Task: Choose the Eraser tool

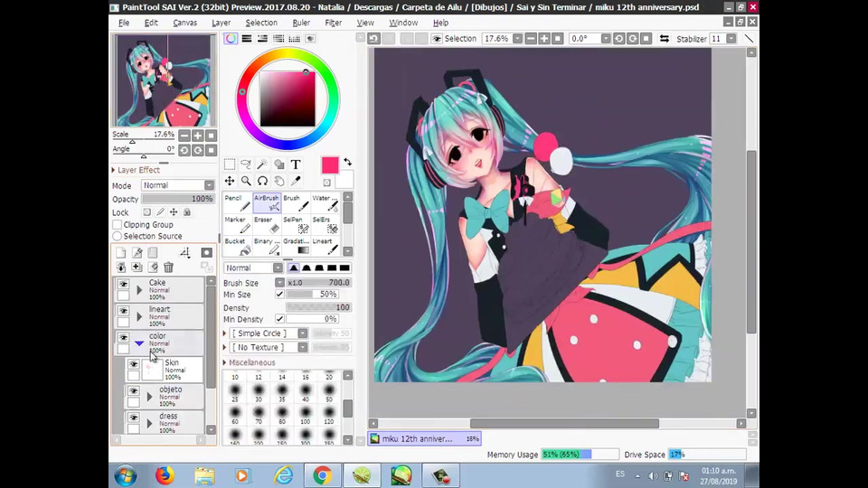Action: click(x=267, y=225)
